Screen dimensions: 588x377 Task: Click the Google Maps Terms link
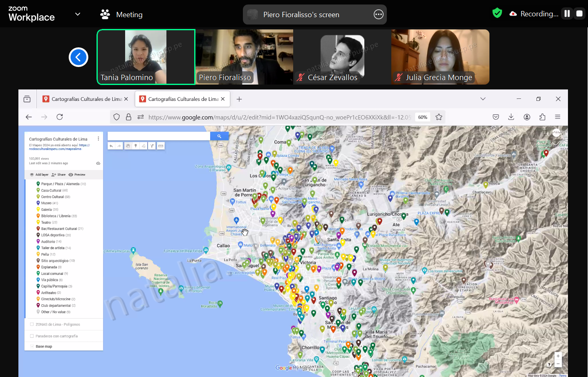click(563, 375)
